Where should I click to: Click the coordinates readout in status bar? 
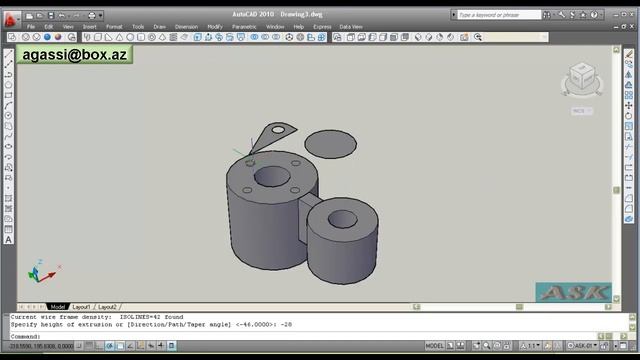click(x=41, y=346)
